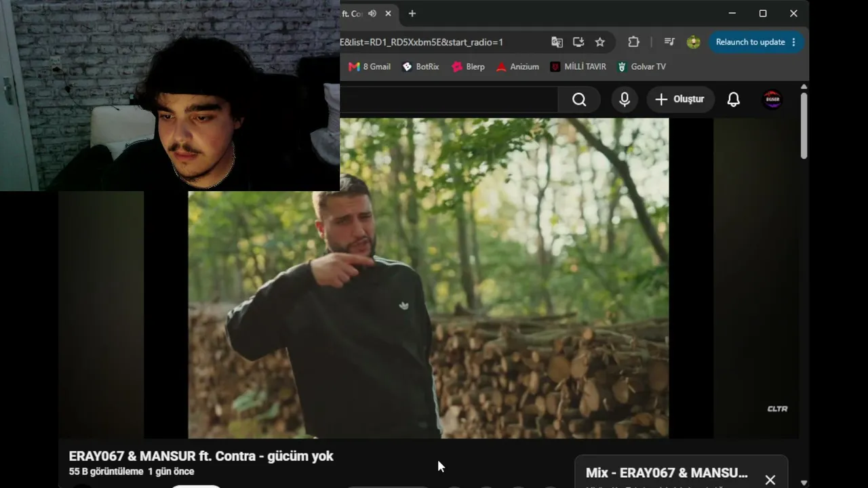Click the video title 'ERAY067 & MANSUR ft. Contra'

201,456
